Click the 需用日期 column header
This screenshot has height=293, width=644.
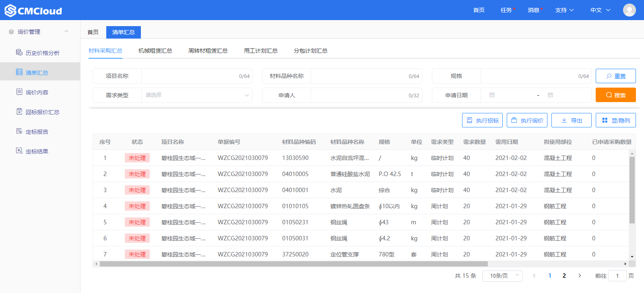tap(507, 142)
